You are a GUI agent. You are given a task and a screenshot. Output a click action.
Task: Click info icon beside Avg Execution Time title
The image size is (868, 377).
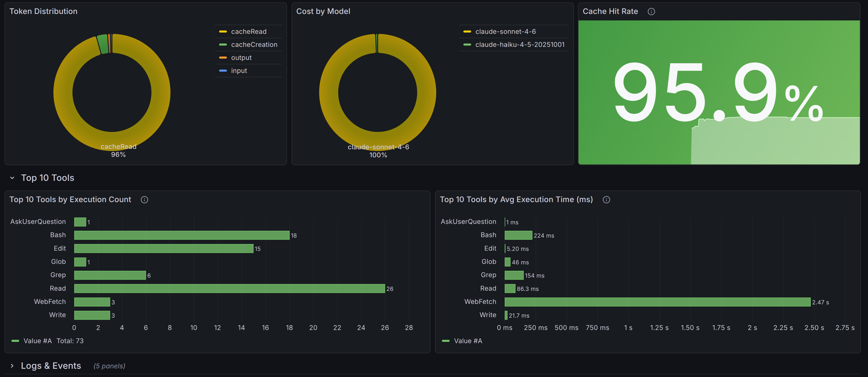[606, 200]
